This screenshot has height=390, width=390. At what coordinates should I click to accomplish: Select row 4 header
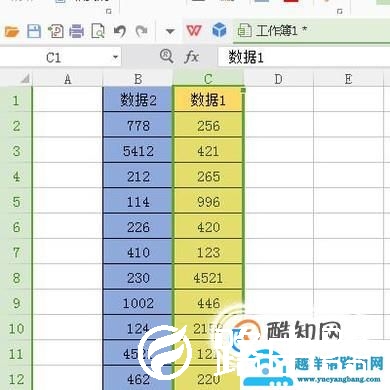click(16, 176)
